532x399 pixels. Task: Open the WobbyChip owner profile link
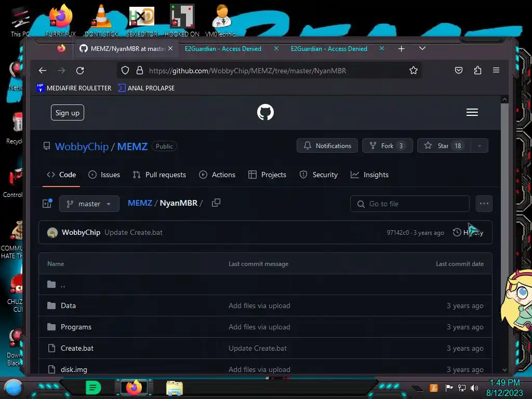pyautogui.click(x=82, y=146)
